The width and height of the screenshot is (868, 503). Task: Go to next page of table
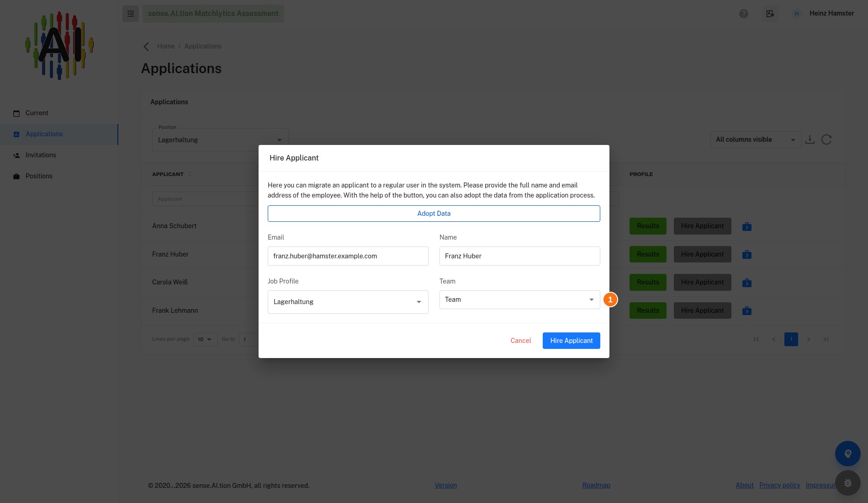pos(809,339)
